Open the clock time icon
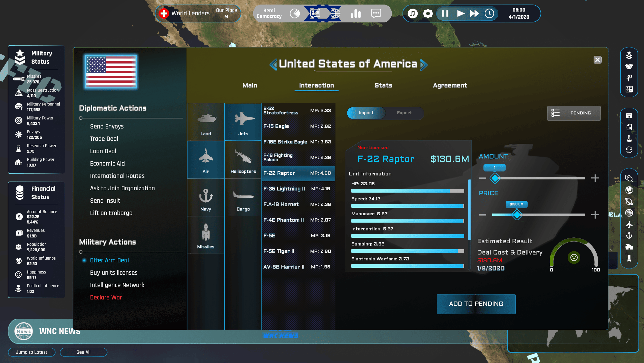 [x=489, y=13]
